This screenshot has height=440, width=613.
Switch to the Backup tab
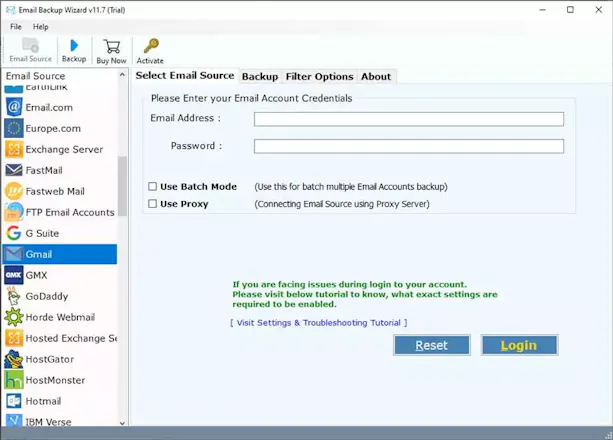(260, 77)
